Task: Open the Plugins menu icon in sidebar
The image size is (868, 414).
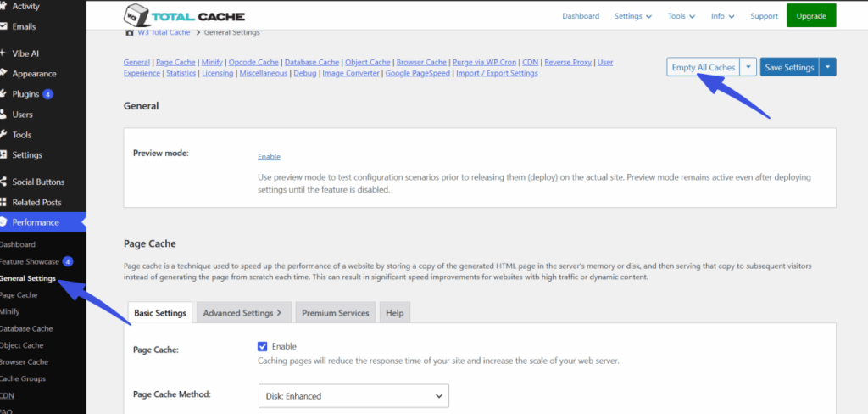Action: pos(3,94)
